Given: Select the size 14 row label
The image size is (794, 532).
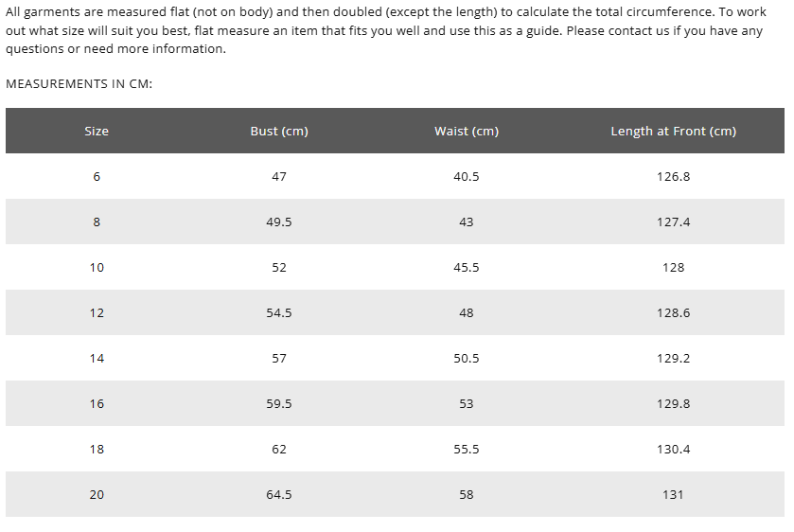Looking at the screenshot, I should pyautogui.click(x=97, y=358).
